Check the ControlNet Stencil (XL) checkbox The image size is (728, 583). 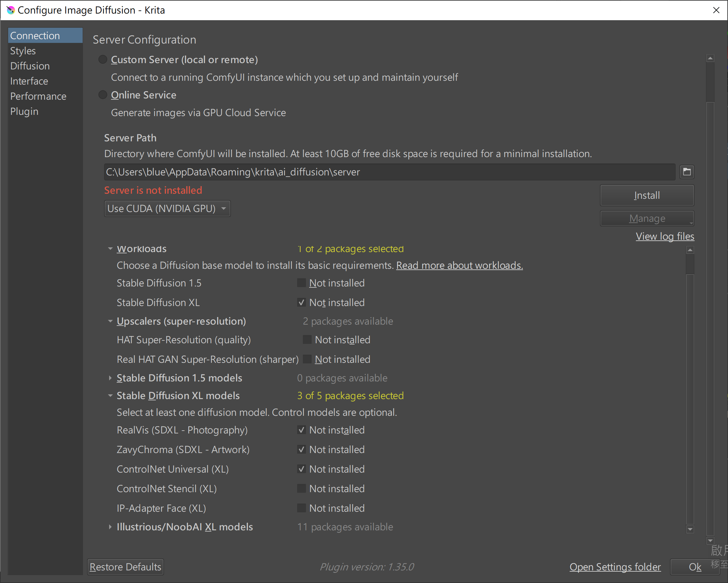click(301, 489)
